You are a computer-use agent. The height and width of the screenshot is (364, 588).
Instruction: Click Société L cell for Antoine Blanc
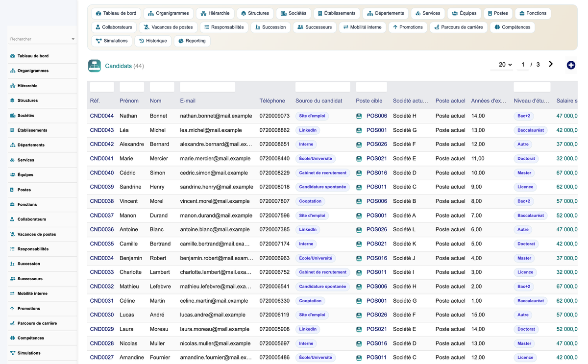coord(404,230)
